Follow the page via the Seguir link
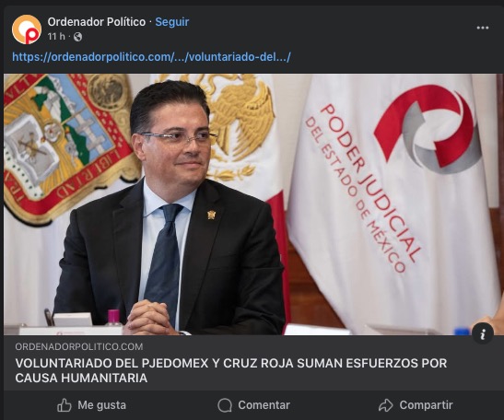The image size is (504, 420). [172, 22]
